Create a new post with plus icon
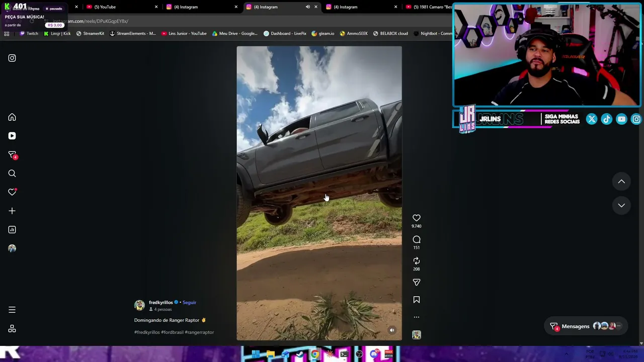Screen dimensions: 644x362 (x=12, y=211)
